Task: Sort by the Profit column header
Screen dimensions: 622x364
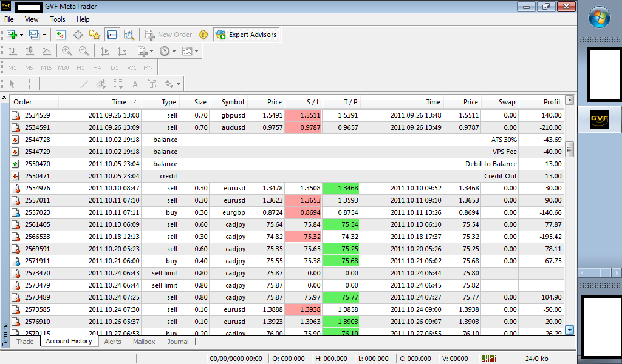Action: tap(541, 102)
